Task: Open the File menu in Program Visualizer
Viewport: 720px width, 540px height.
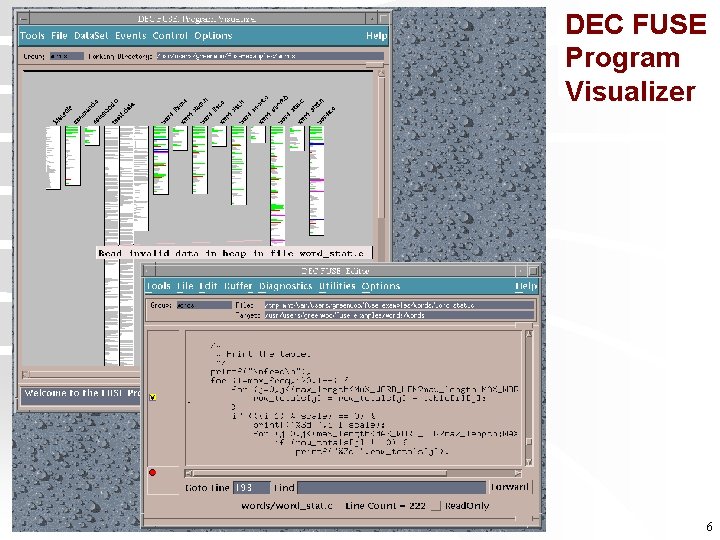Action: [59, 35]
